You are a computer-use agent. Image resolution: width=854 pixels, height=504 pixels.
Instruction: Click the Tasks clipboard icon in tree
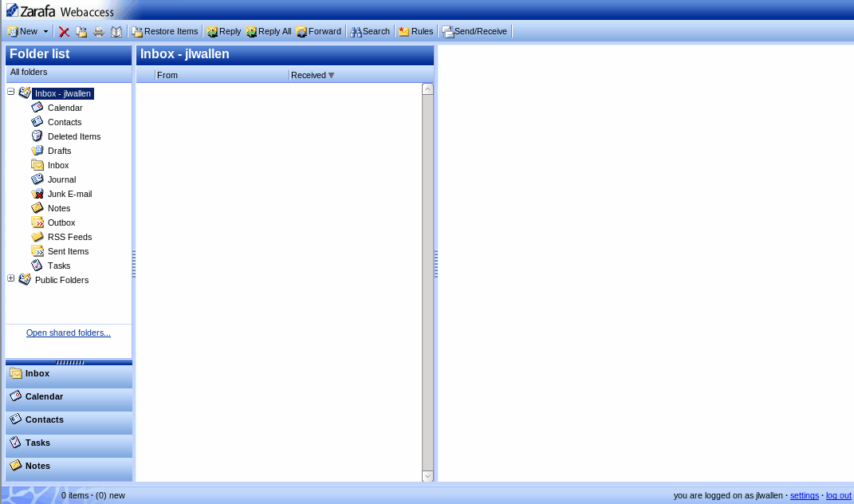click(x=37, y=266)
